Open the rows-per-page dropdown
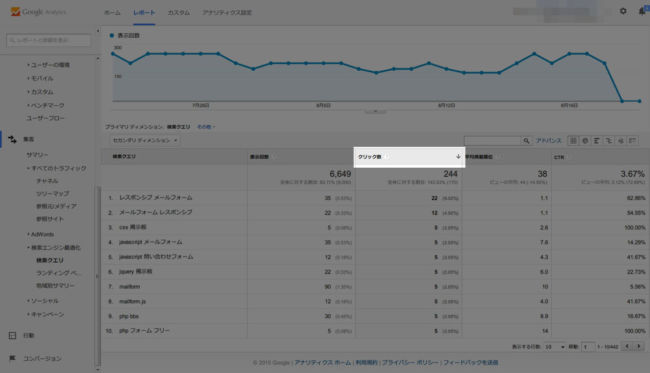This screenshot has width=650, height=373. tap(555, 346)
